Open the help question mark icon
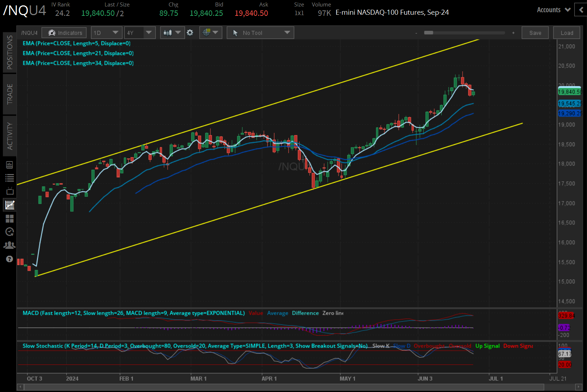 10,259
